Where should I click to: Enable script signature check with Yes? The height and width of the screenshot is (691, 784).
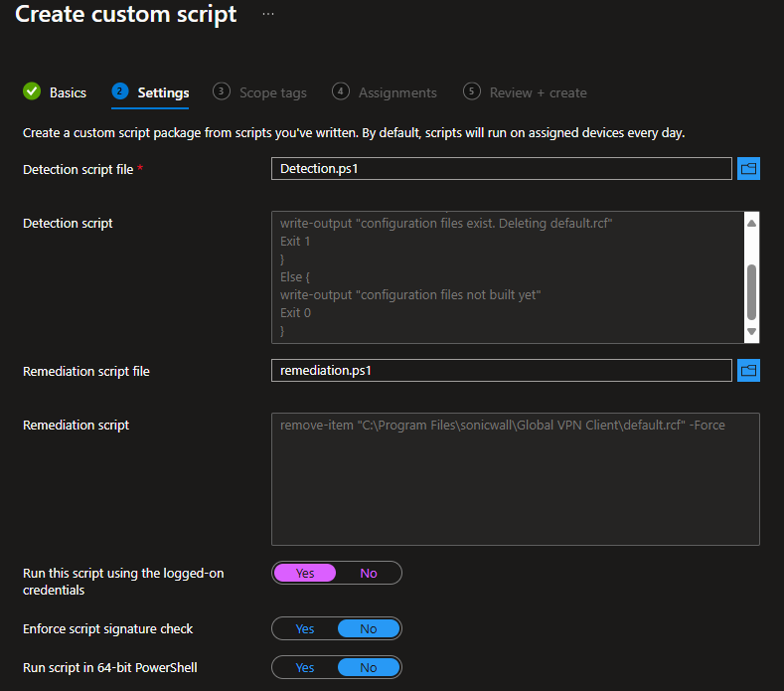(x=305, y=628)
